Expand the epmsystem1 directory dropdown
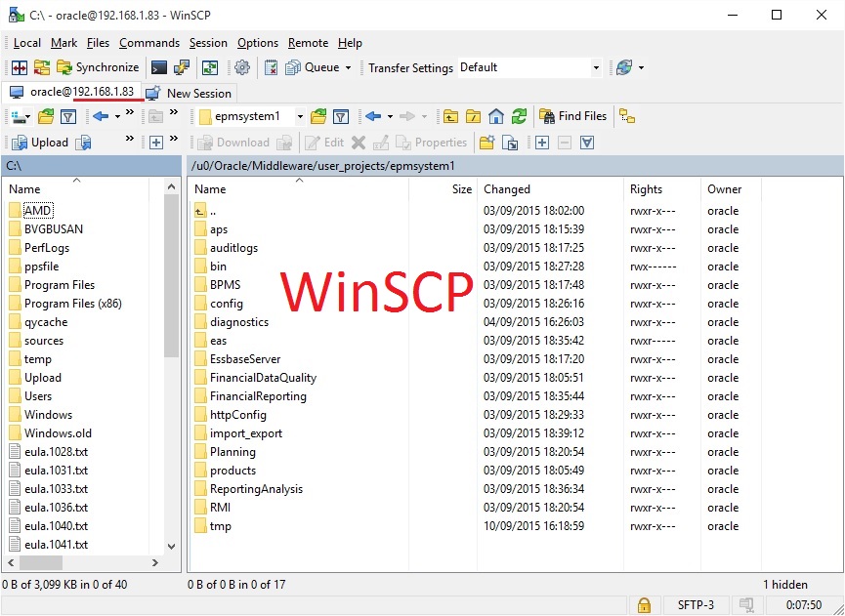845x616 pixels. (300, 116)
